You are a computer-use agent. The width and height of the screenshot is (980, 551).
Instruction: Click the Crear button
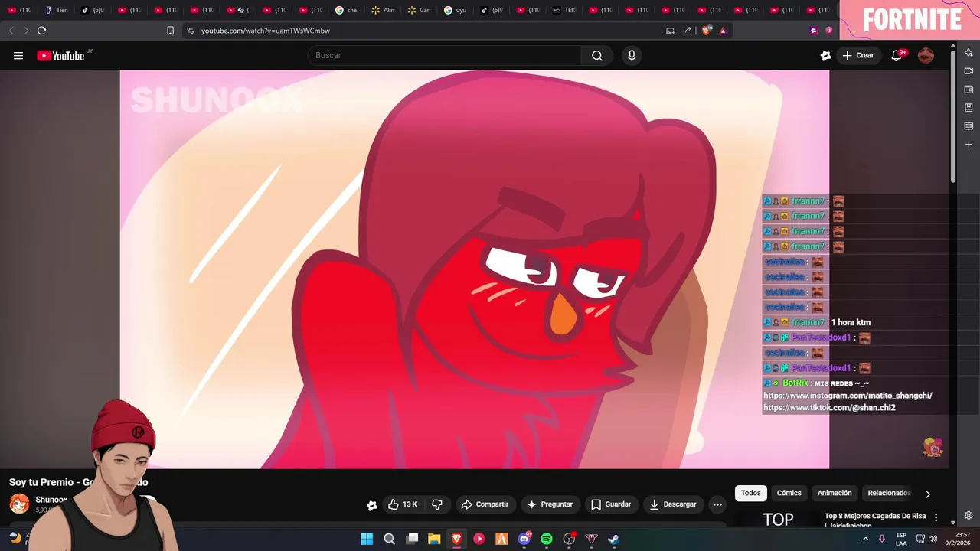pyautogui.click(x=858, y=55)
